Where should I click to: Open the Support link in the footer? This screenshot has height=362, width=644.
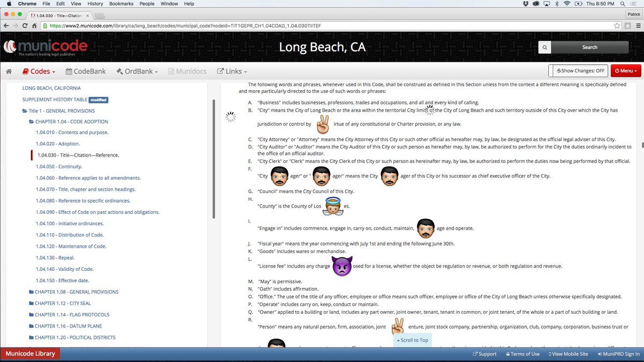[x=485, y=354]
